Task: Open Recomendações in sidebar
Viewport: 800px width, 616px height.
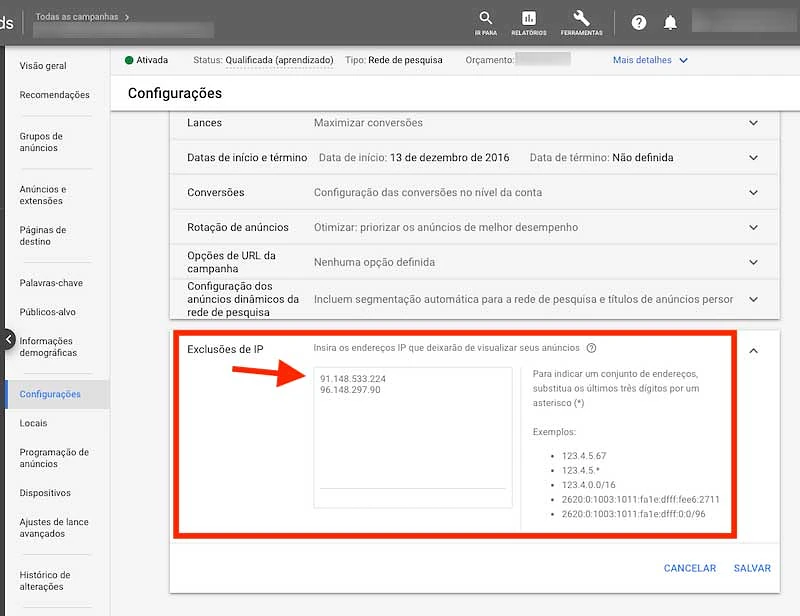Action: coord(54,95)
